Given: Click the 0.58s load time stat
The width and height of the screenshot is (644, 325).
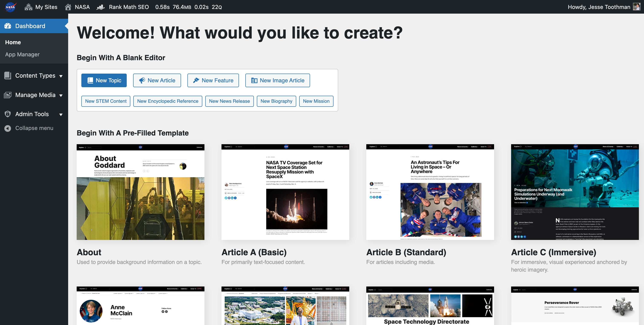Looking at the screenshot, I should click(162, 7).
